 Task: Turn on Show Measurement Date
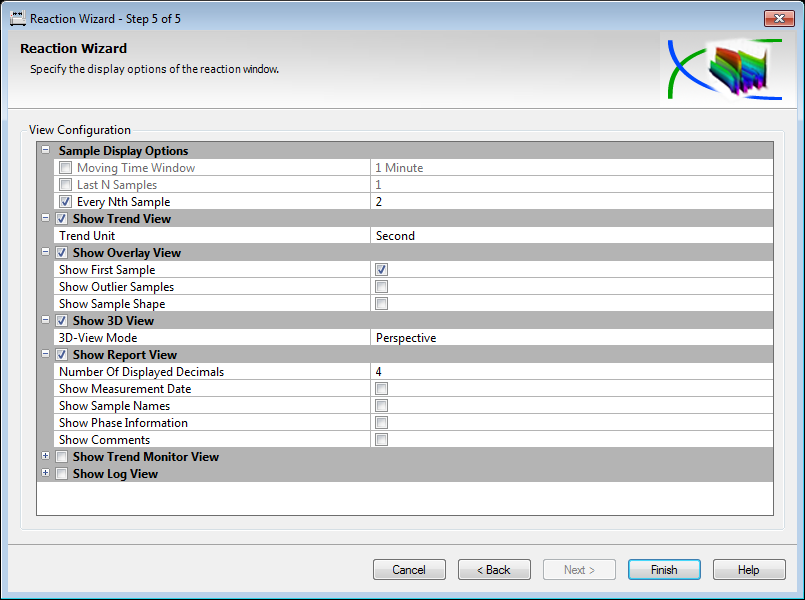click(381, 389)
